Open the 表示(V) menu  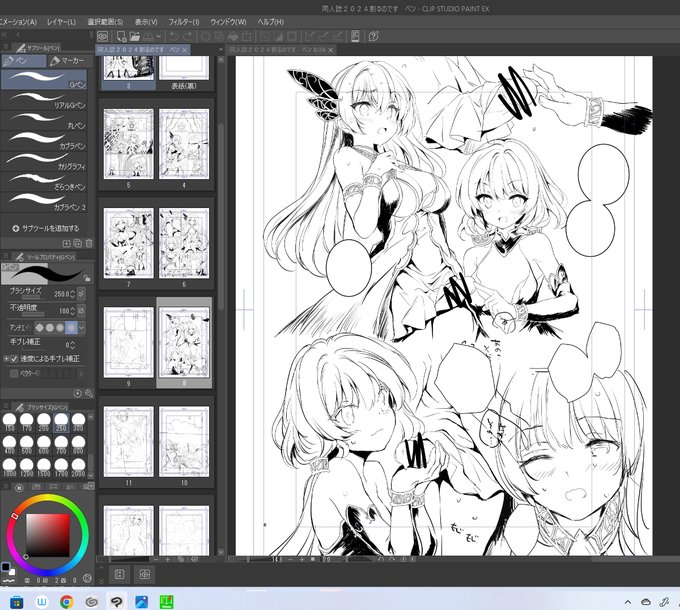[x=146, y=22]
